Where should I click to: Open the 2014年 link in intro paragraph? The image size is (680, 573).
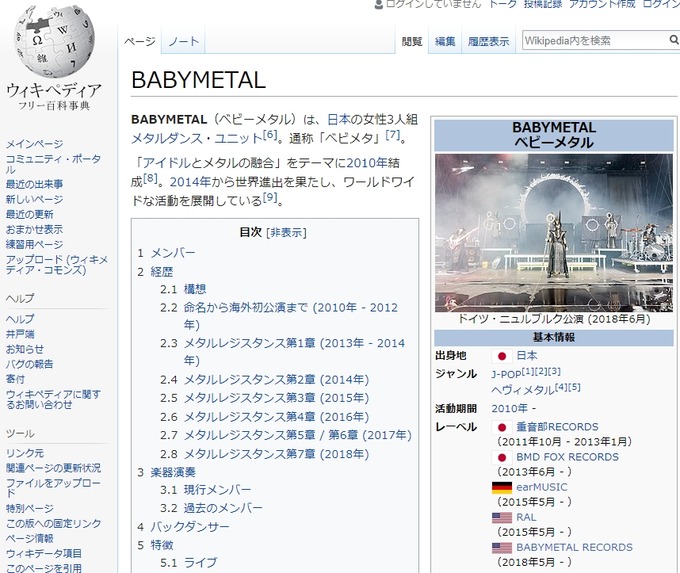pos(190,182)
